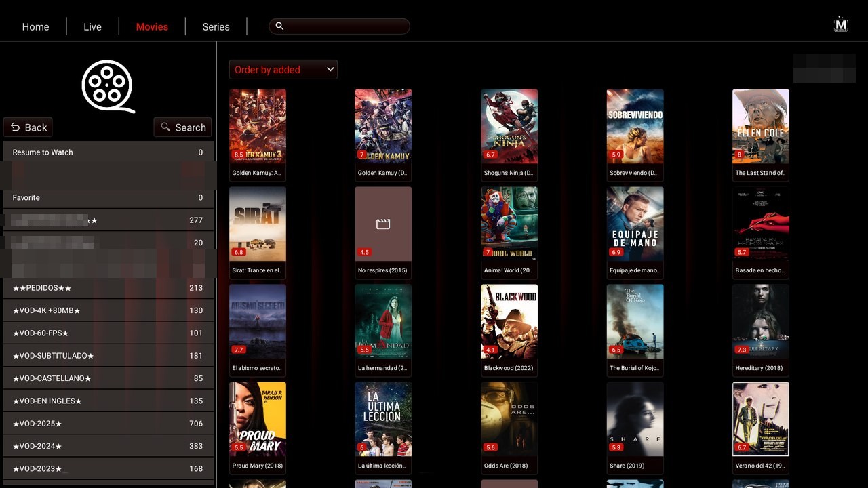The height and width of the screenshot is (488, 868).
Task: Click the search magnifier icon in top bar
Action: click(x=279, y=26)
